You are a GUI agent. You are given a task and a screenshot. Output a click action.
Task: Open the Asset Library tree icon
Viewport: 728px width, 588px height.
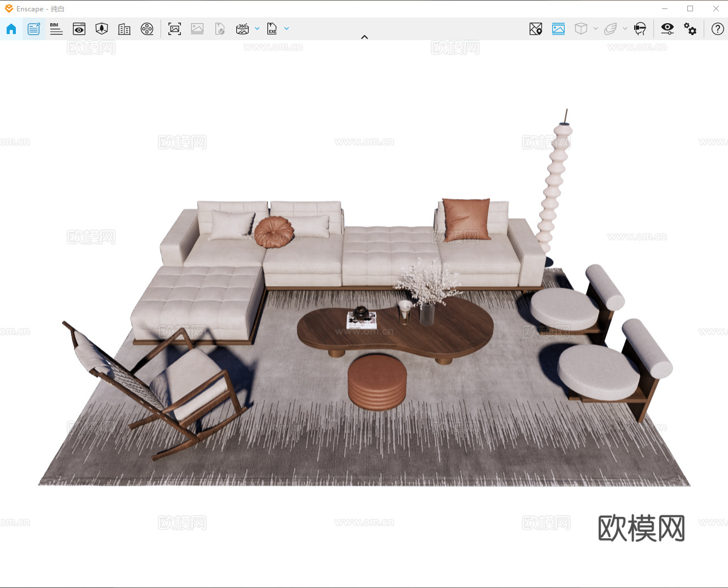click(x=102, y=29)
